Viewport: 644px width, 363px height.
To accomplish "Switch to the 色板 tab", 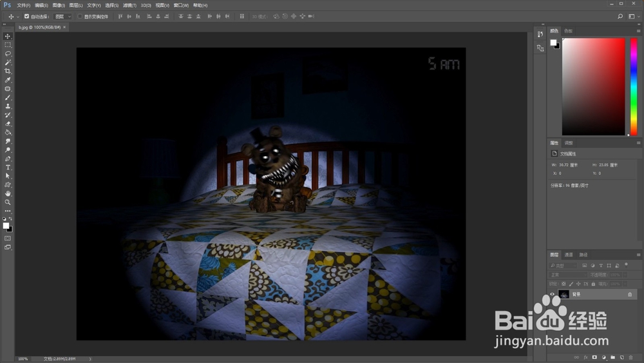I will [x=568, y=31].
